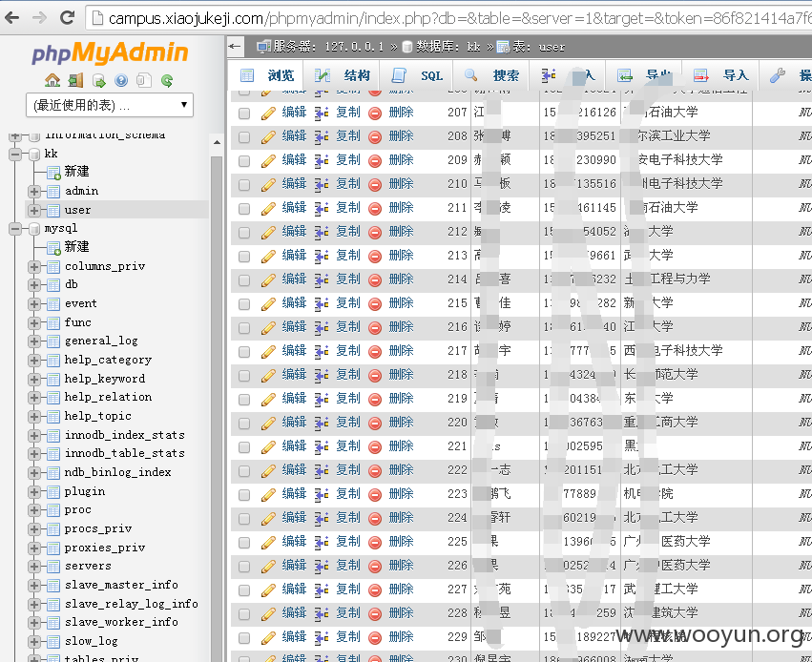Check the checkbox for row 216
Screen dimensions: 812x662
coord(244,327)
